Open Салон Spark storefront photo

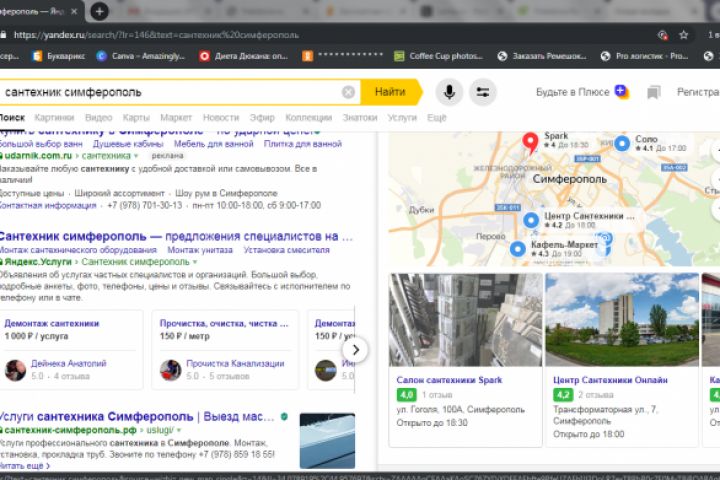click(466, 320)
